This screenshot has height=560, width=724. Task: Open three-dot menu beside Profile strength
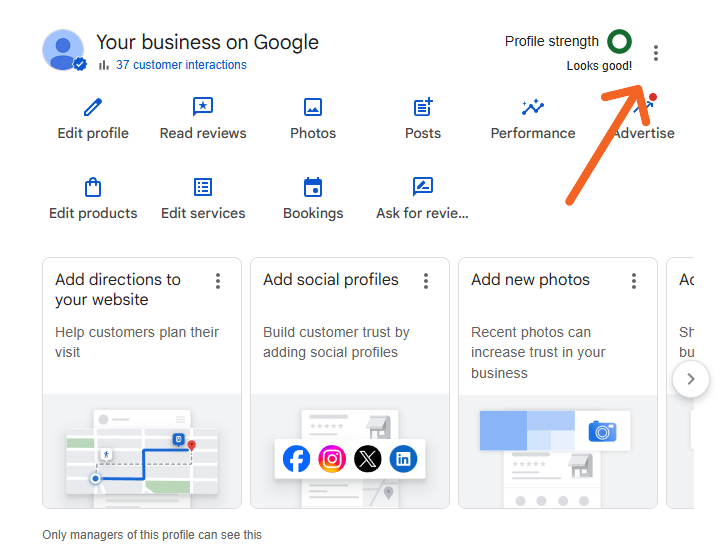coord(656,53)
